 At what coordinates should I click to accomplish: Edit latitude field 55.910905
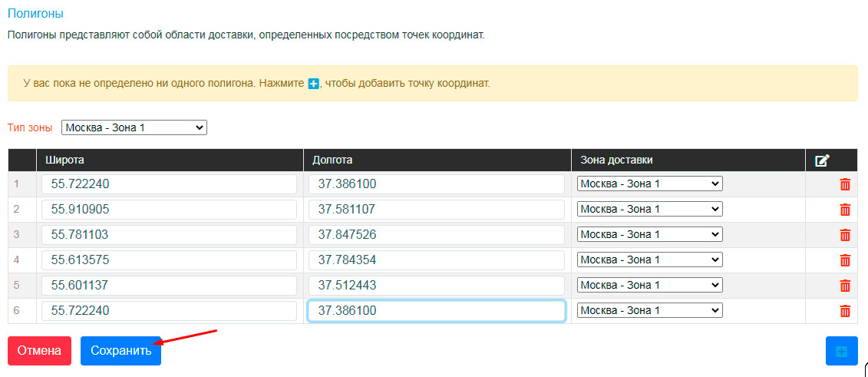click(x=169, y=210)
